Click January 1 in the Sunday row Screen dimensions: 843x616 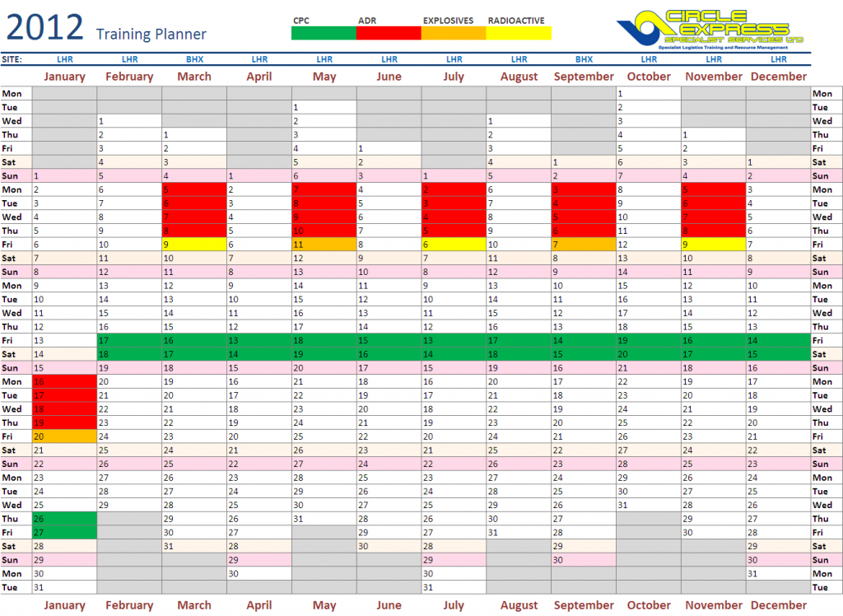[x=64, y=176]
